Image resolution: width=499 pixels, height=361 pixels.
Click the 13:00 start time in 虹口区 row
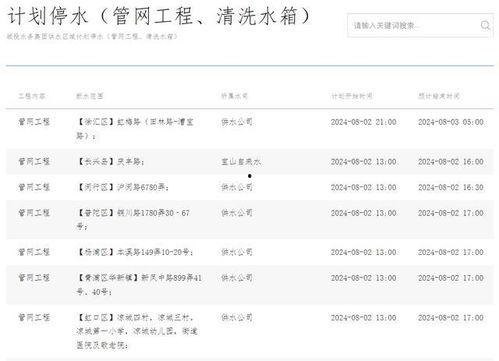tap(364, 317)
